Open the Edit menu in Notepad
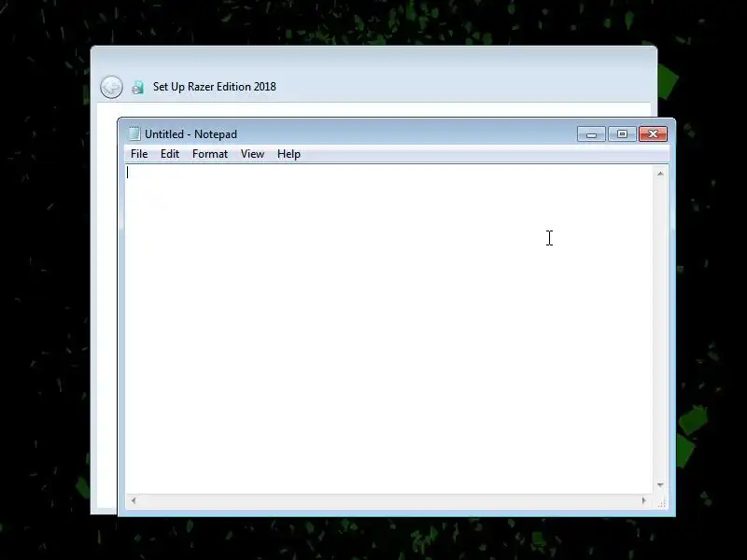Image resolution: width=747 pixels, height=560 pixels. (170, 154)
